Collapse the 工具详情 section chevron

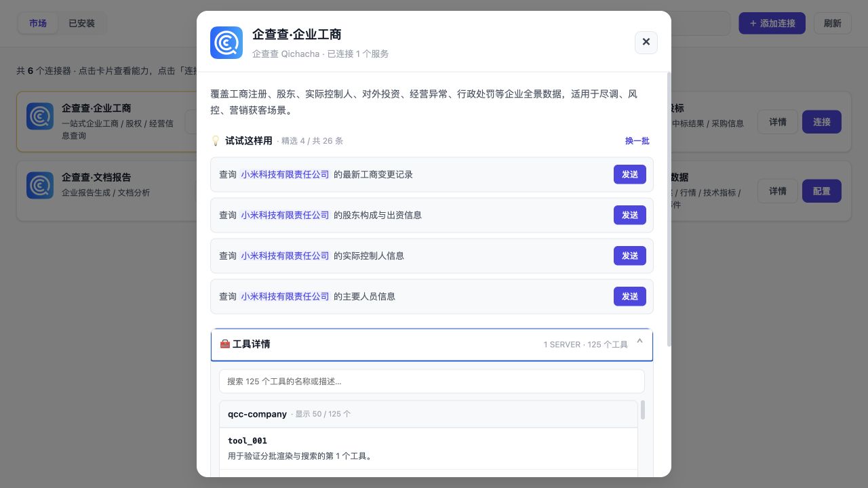639,342
